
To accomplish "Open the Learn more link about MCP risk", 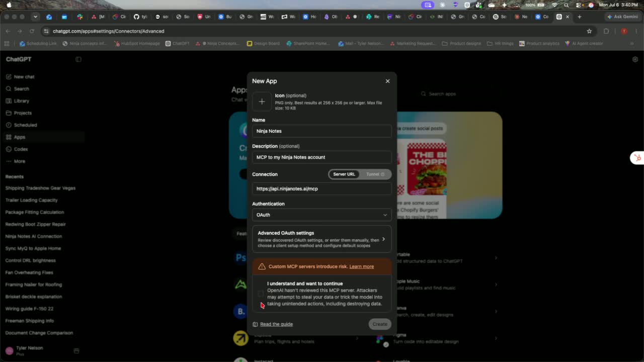I will [362, 266].
